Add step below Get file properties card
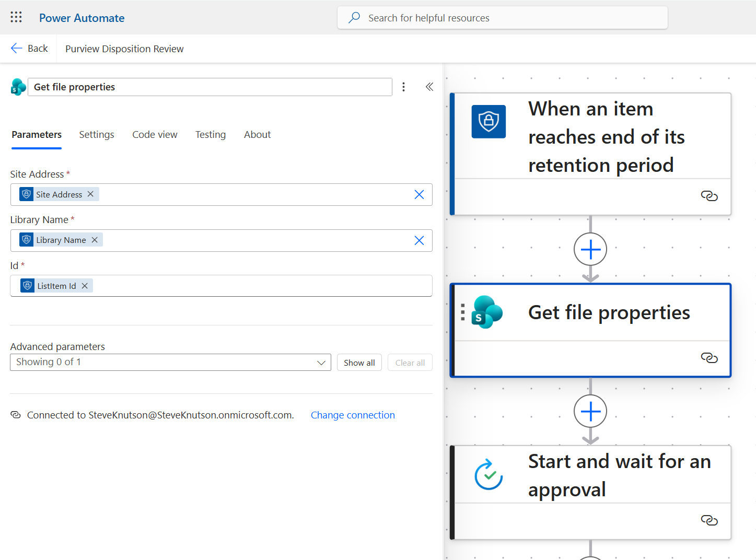The image size is (756, 560). tap(590, 412)
